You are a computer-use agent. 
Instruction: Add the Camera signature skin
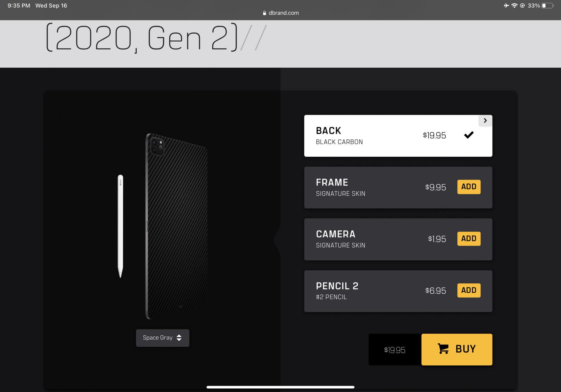[469, 239]
